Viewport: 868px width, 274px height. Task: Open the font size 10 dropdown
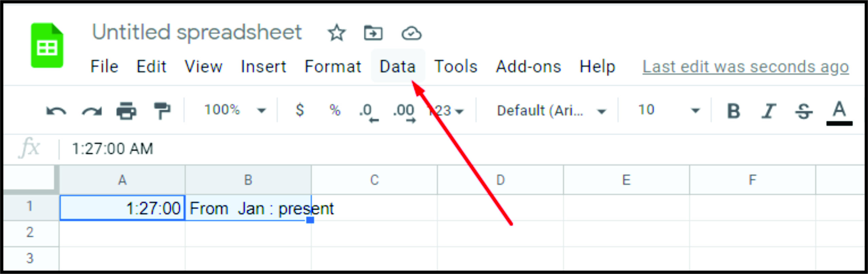tap(668, 110)
